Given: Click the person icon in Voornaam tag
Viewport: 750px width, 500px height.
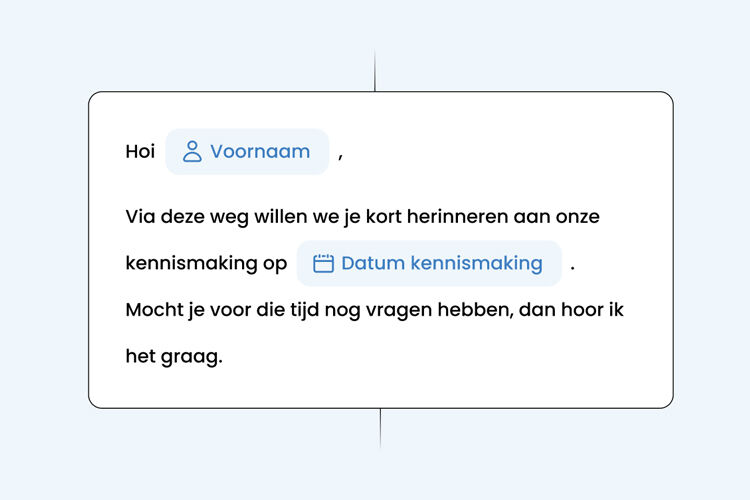Looking at the screenshot, I should (192, 152).
